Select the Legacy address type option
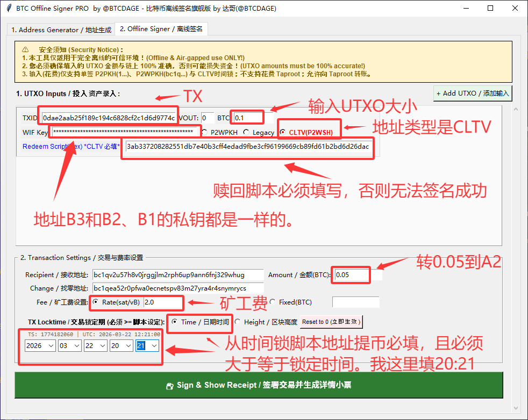Viewport: 528px width, 420px height. pos(246,132)
